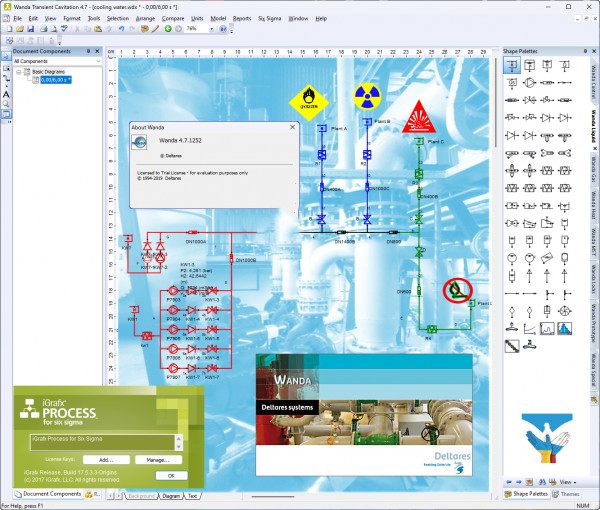Select the tilted tank shape in palette

[x=547, y=258]
